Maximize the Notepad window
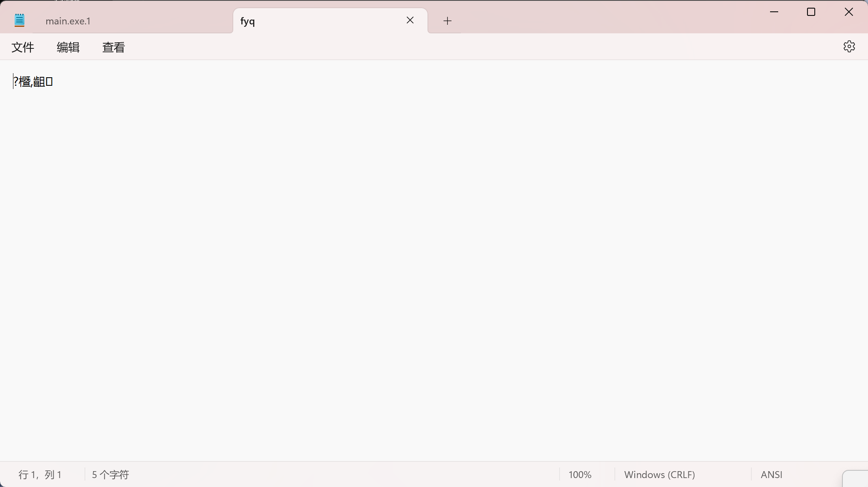Viewport: 868px width, 487px height. (811, 12)
